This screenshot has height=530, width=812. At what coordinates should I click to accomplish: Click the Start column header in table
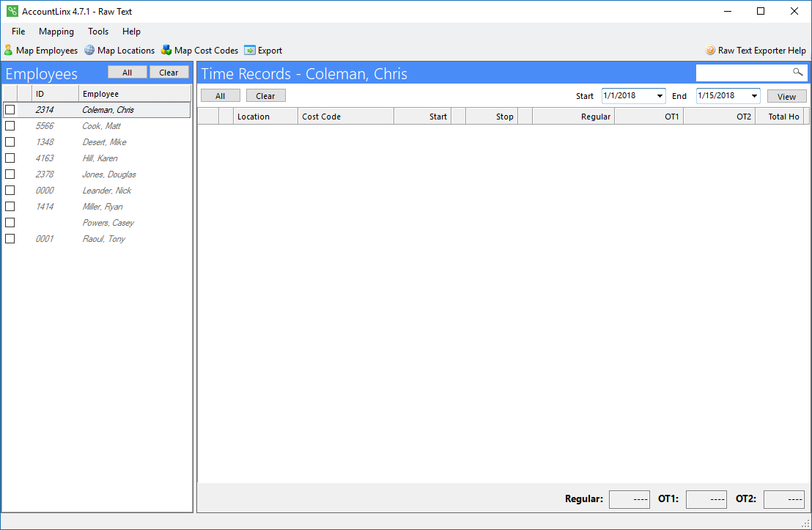pyautogui.click(x=423, y=117)
